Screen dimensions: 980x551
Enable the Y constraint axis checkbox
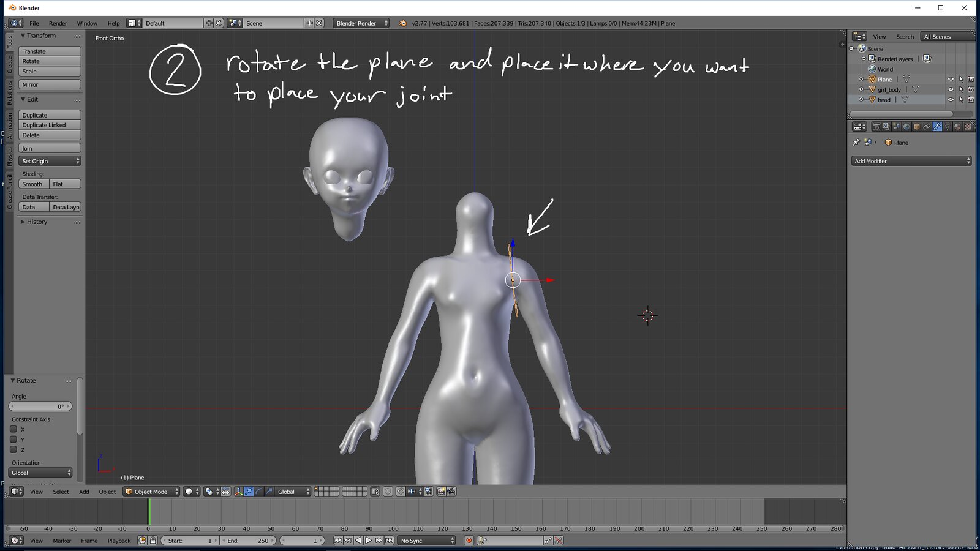tap(13, 439)
